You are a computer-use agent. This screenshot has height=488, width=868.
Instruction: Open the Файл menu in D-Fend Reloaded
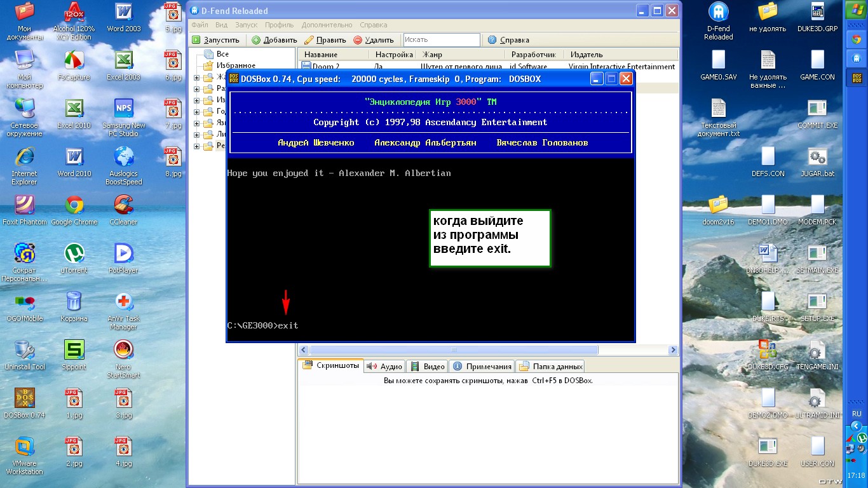click(200, 25)
